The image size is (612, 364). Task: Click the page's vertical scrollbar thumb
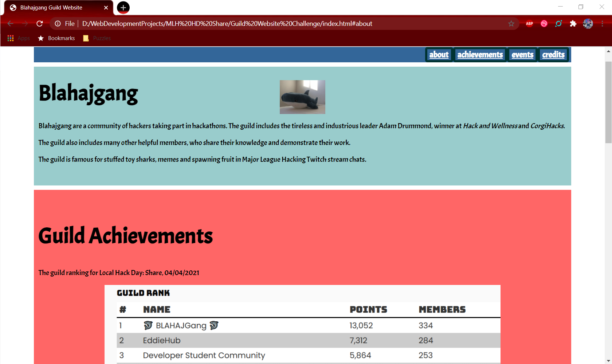608,102
